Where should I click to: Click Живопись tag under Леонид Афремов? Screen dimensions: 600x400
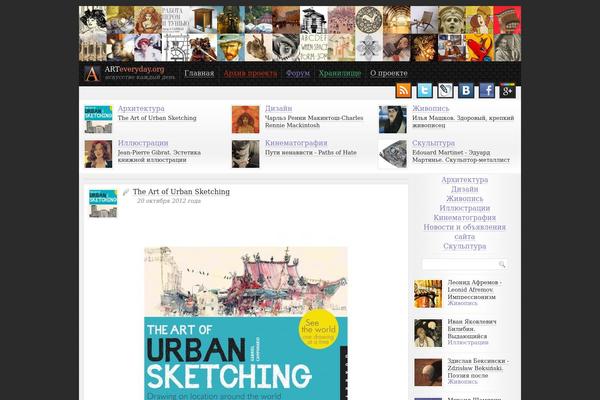462,303
